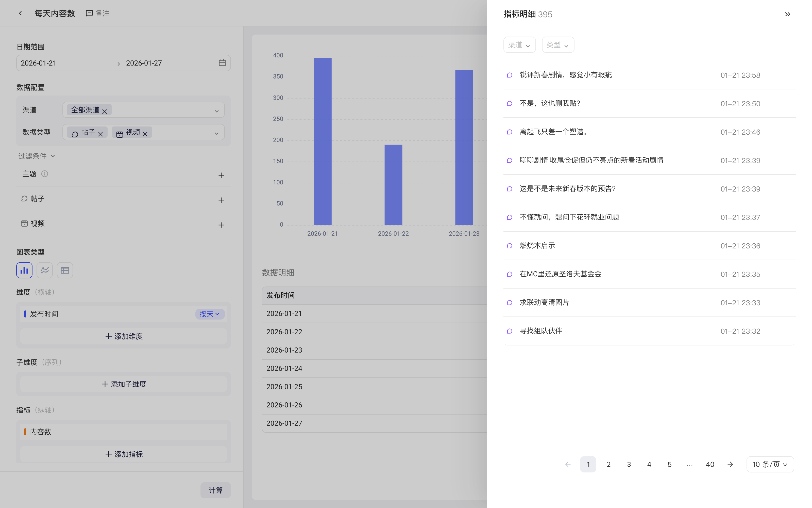
Task: Open the 备注 note icon
Action: pyautogui.click(x=89, y=13)
